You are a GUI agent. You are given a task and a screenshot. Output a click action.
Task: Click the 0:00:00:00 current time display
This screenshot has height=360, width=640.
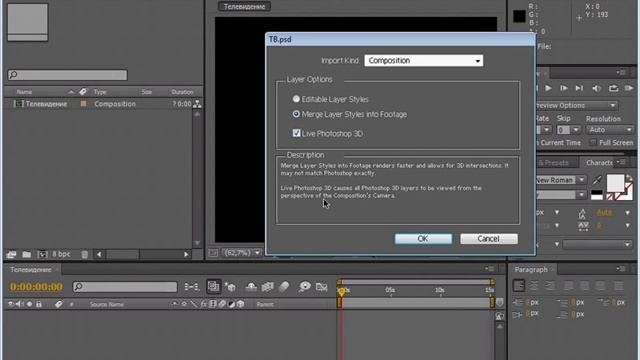click(36, 287)
